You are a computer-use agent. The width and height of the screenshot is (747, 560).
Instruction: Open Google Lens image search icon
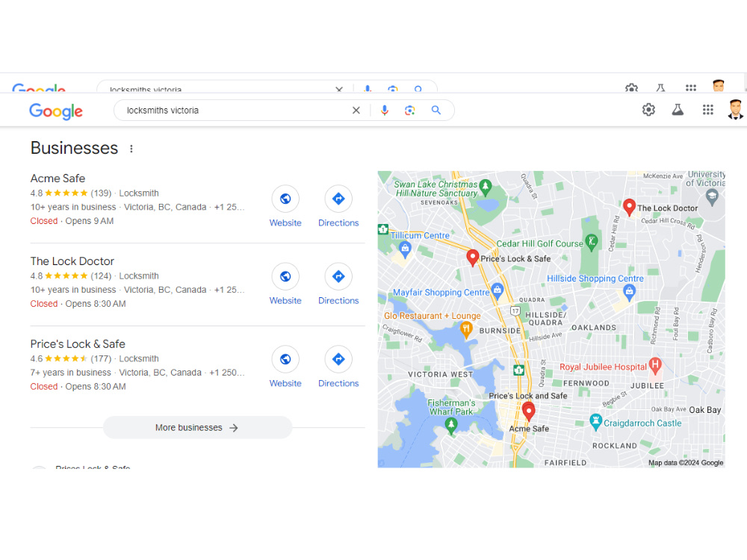pyautogui.click(x=409, y=111)
